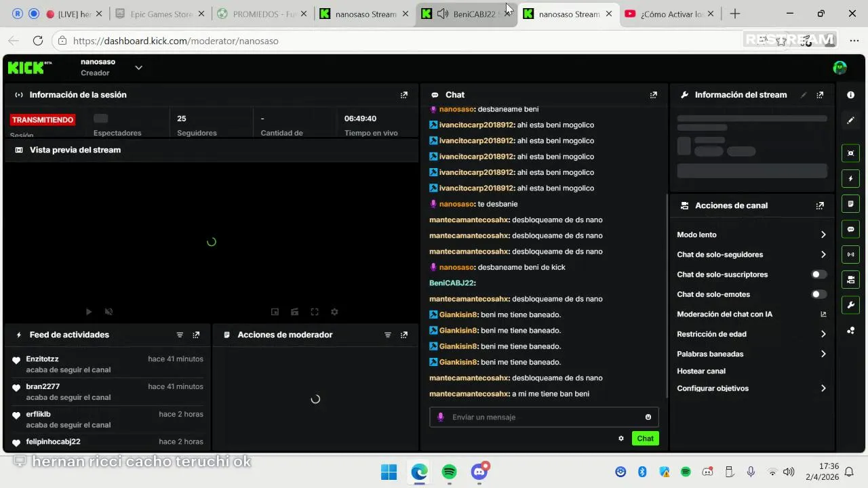Screen dimensions: 868x488
Task: Send message with green Chat button
Action: tap(646, 439)
